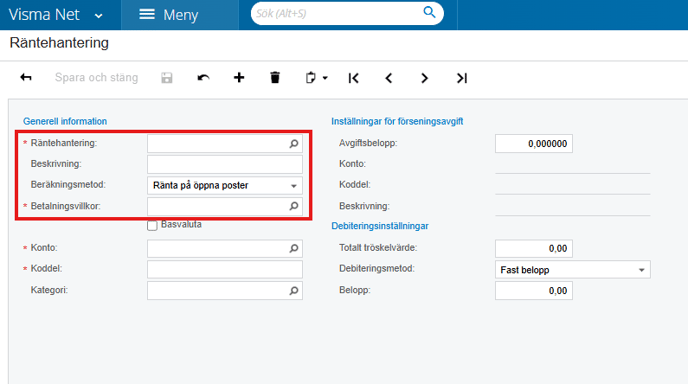The image size is (688, 384).
Task: Click the Beräkningsmetod label
Action: tap(68, 184)
